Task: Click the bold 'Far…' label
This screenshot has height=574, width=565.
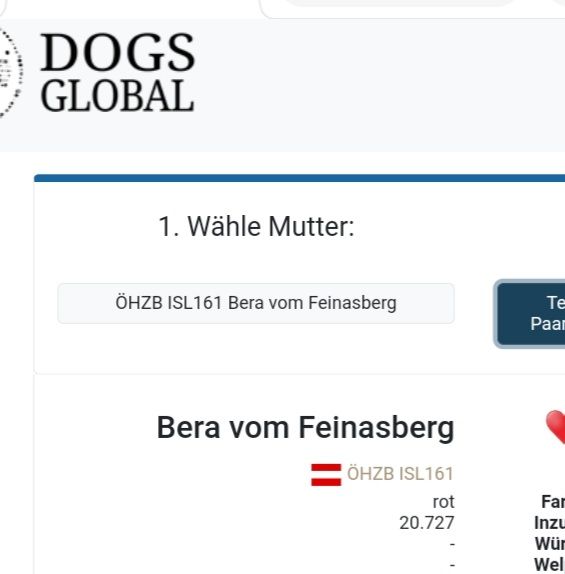Action: click(x=553, y=502)
